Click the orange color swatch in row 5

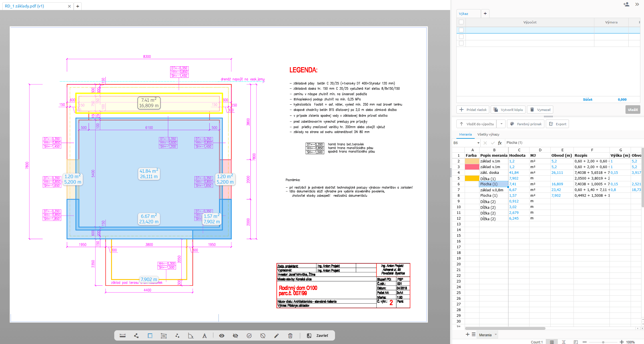coord(472,178)
